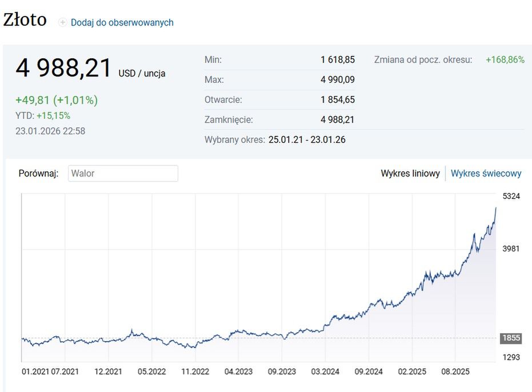Click the Złoto page heading

(x=25, y=20)
